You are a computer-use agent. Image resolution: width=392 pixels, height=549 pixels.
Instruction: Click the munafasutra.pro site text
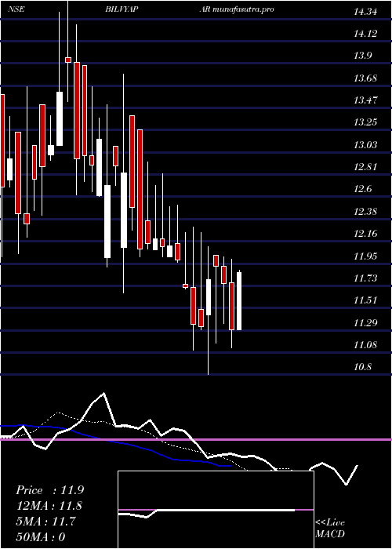tap(243, 9)
